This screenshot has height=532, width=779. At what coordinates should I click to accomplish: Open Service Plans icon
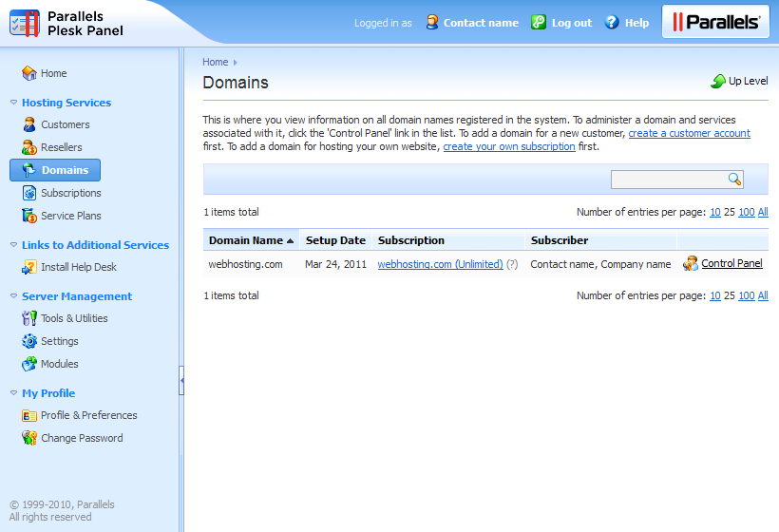click(29, 216)
